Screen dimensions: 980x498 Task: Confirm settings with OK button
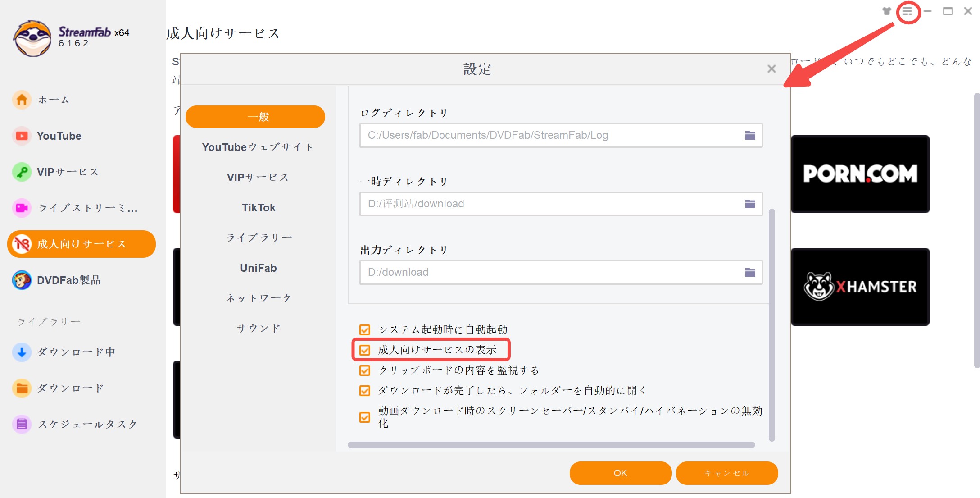click(620, 473)
